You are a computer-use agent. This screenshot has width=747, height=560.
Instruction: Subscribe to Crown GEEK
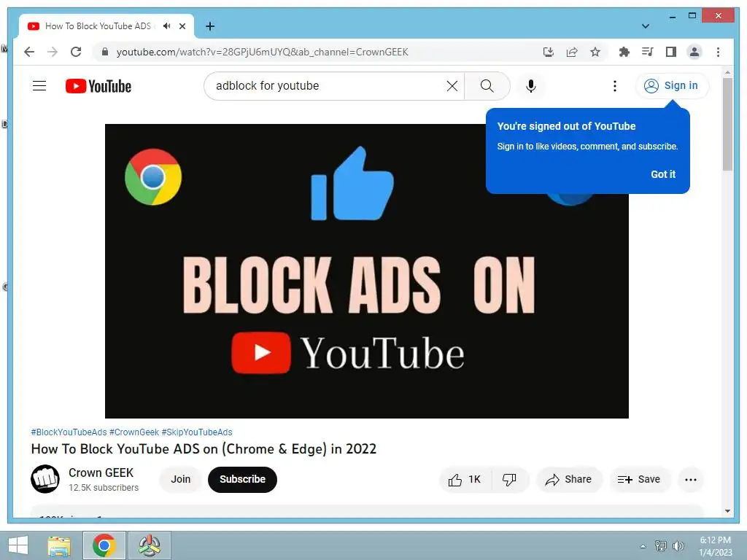pos(242,479)
